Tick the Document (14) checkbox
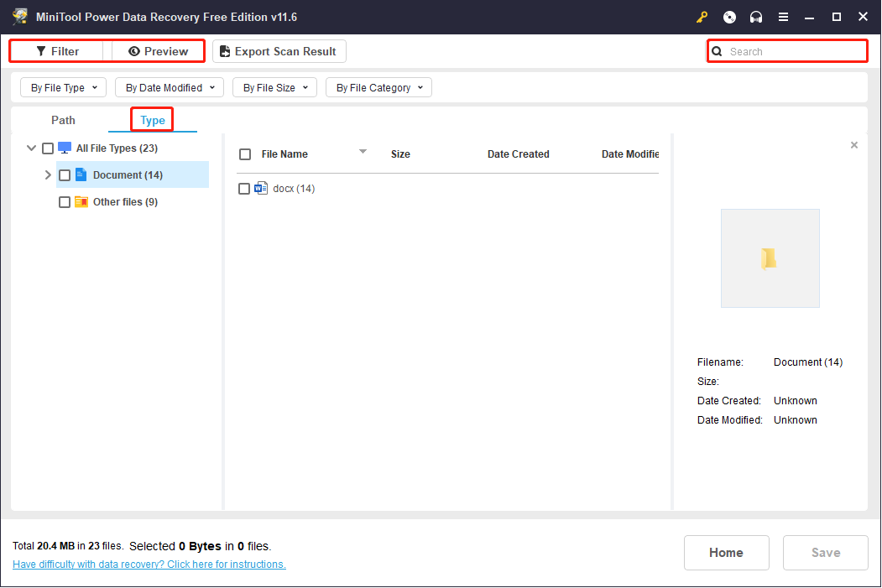 point(65,175)
